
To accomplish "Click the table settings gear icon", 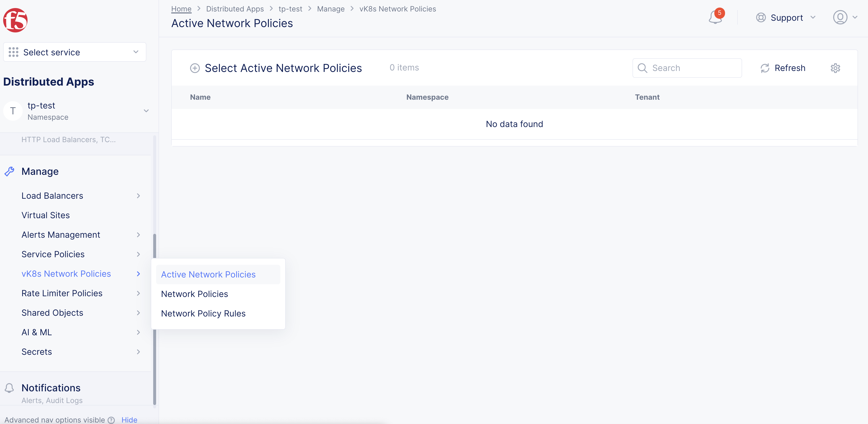I will [x=835, y=68].
